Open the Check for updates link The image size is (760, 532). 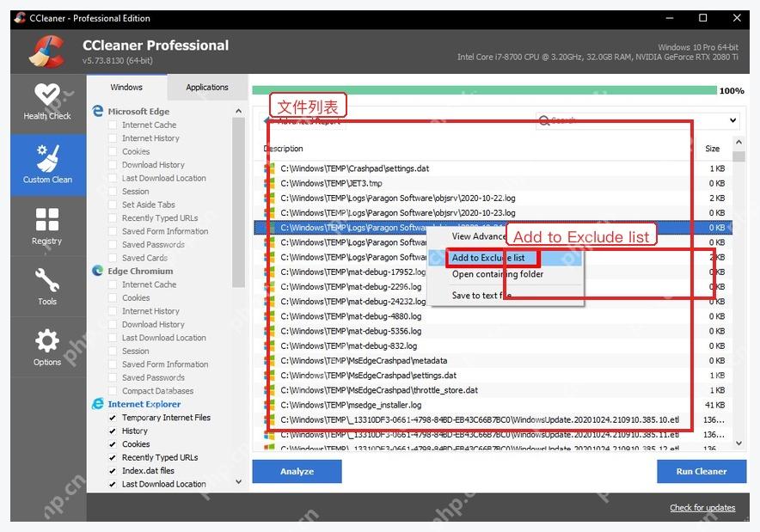click(702, 508)
